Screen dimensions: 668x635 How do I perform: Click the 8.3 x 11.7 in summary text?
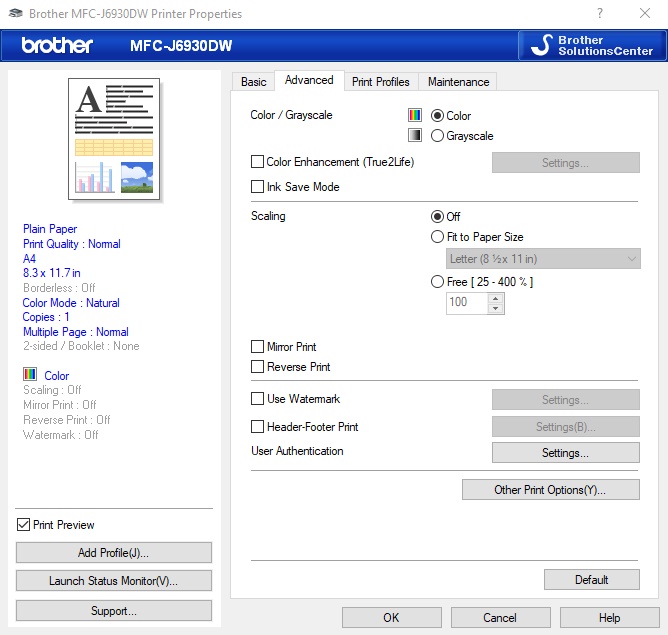pyautogui.click(x=52, y=273)
